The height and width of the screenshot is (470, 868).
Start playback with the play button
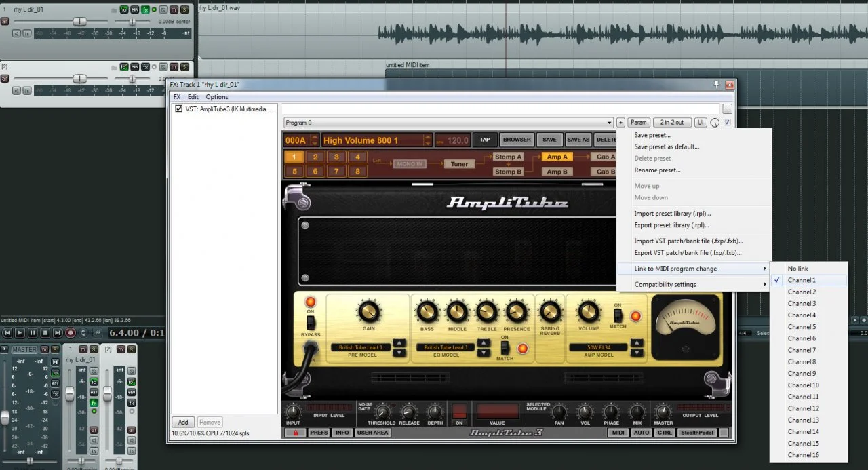coord(20,333)
